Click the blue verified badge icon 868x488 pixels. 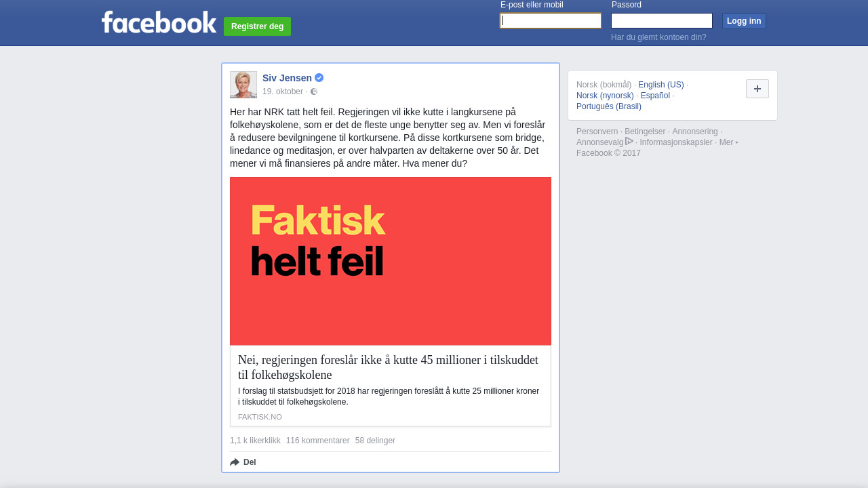(x=319, y=78)
